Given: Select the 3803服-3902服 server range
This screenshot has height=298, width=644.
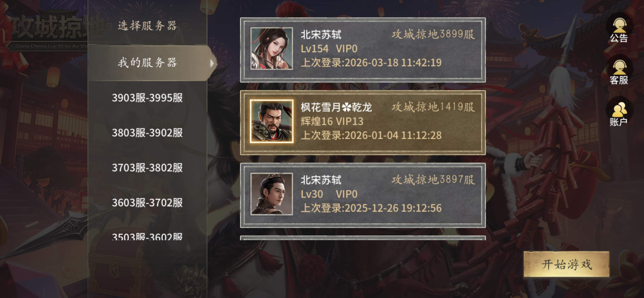Looking at the screenshot, I should (x=148, y=133).
